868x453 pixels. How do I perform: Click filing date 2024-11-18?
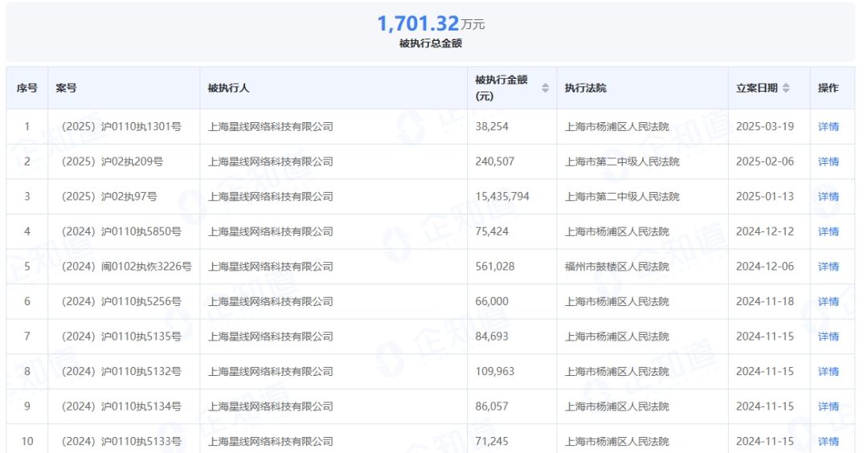pyautogui.click(x=765, y=301)
